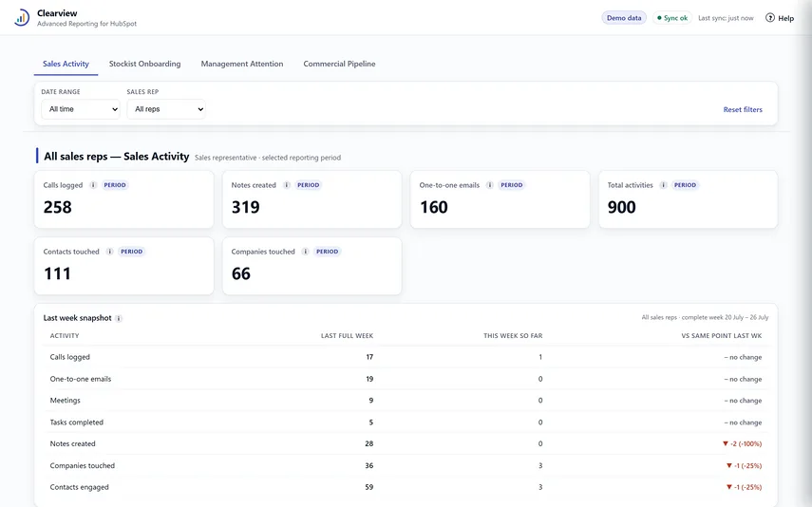Open the Management Attention tab
The height and width of the screenshot is (507, 812).
[x=242, y=64]
